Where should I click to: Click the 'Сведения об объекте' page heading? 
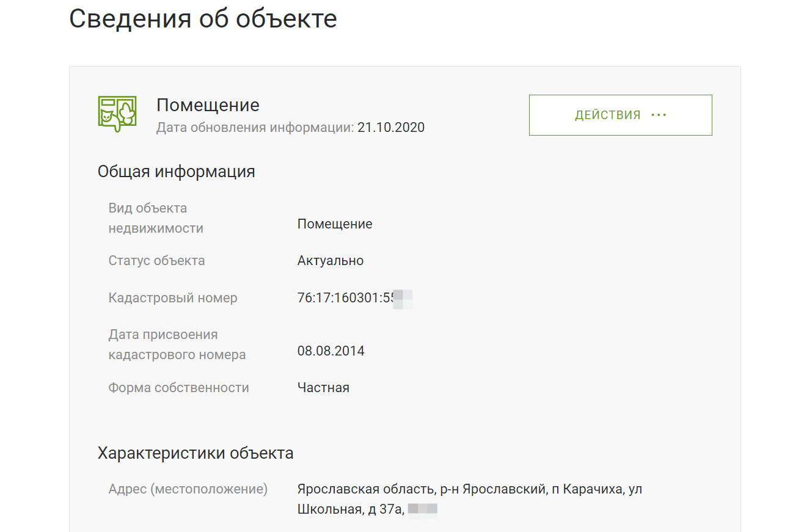203,18
